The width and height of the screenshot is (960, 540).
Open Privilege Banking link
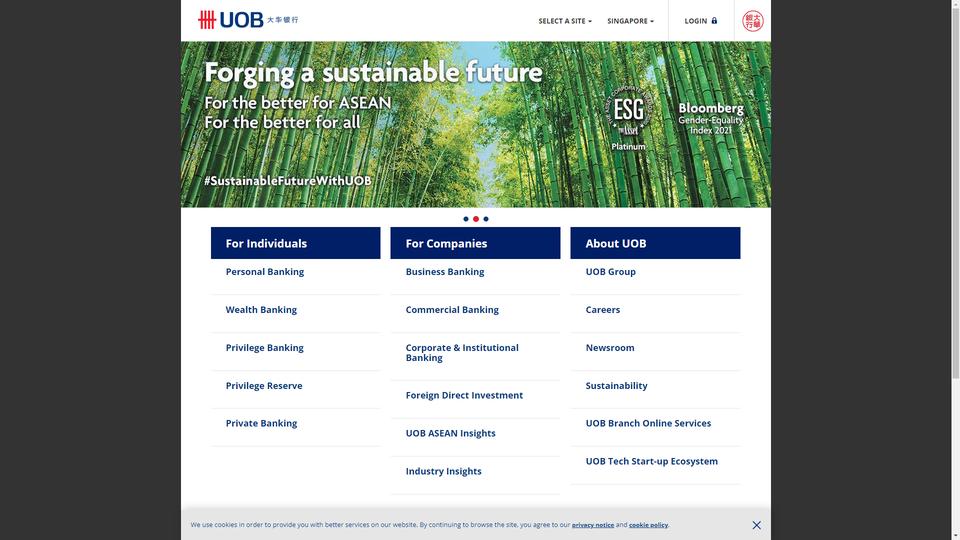(264, 348)
